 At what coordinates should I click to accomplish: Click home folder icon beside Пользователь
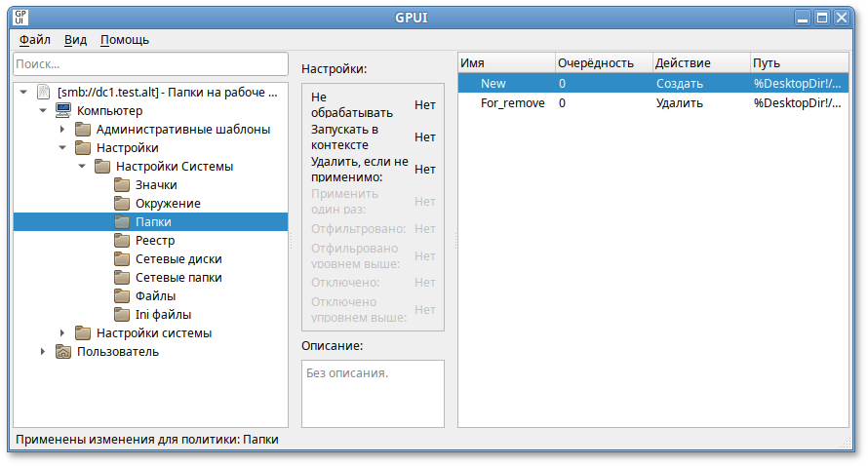pos(63,352)
